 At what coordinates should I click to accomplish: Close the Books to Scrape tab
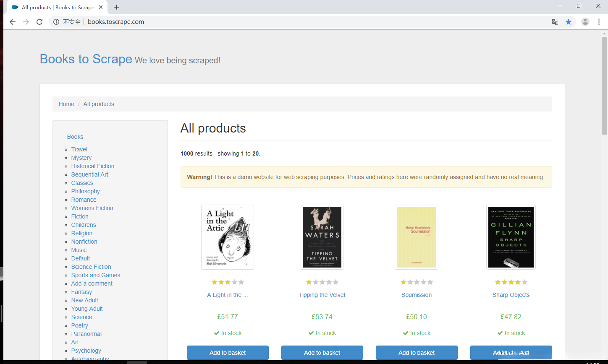click(x=101, y=7)
